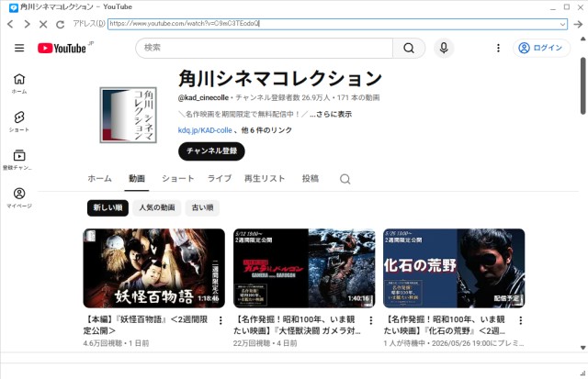Image resolution: width=588 pixels, height=379 pixels.
Task: Switch to the 再生リスト tab
Action: click(x=265, y=179)
